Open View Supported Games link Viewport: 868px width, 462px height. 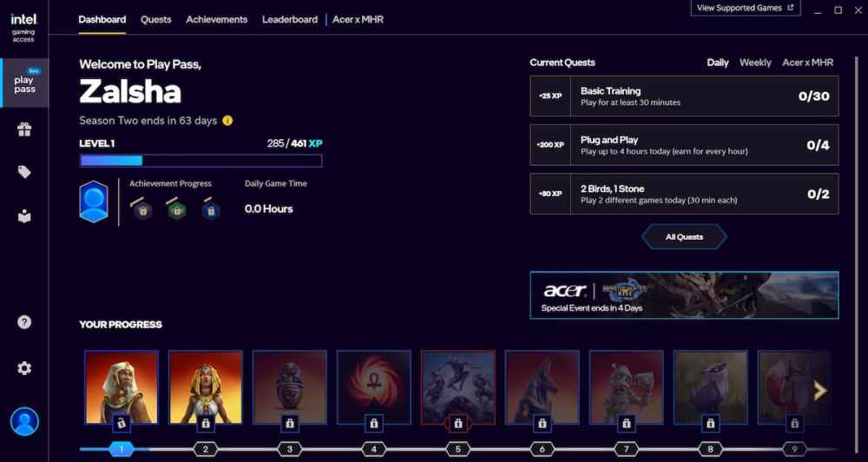pyautogui.click(x=745, y=8)
